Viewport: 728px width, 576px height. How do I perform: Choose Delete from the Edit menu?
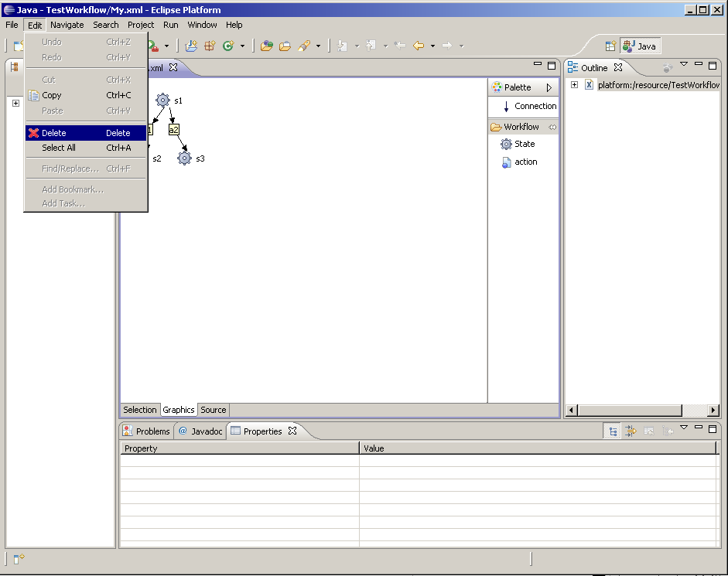pyautogui.click(x=53, y=133)
